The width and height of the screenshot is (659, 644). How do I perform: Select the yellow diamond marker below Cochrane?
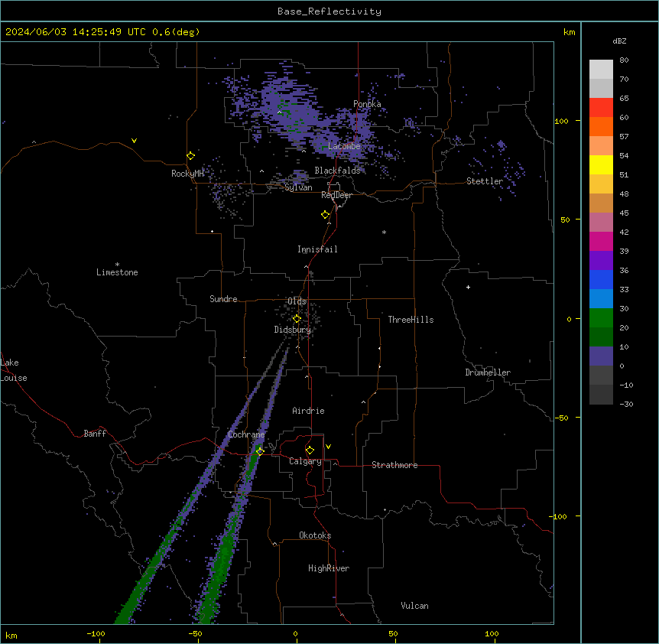point(260,451)
